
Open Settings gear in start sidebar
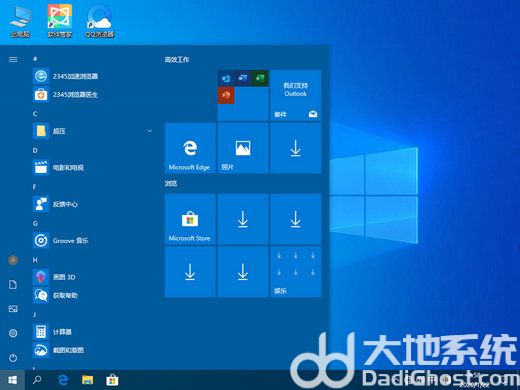pos(13,333)
